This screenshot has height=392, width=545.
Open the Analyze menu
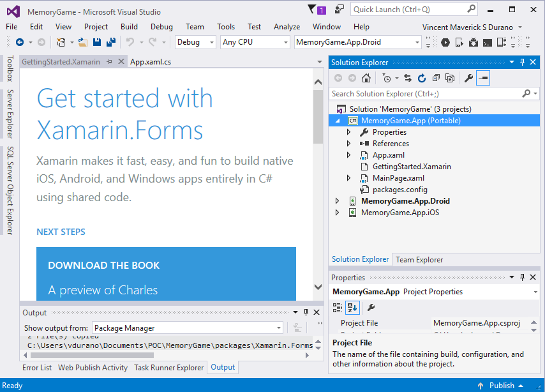[x=287, y=27]
